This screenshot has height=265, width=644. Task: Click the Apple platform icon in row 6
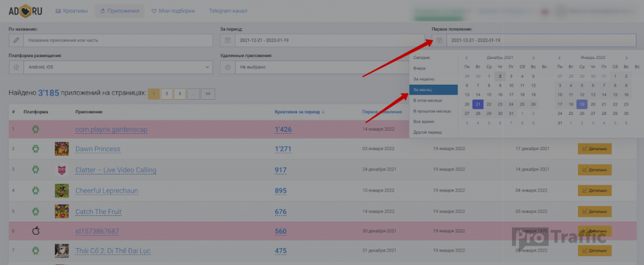click(36, 230)
